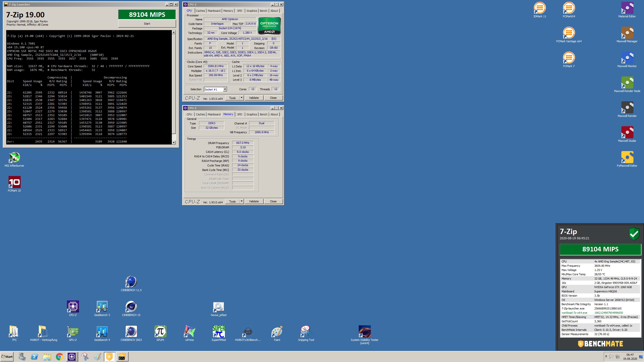Click scroll-up arrow in 7-Zip output
Viewport: 644px width, 362px height.
tap(174, 32)
